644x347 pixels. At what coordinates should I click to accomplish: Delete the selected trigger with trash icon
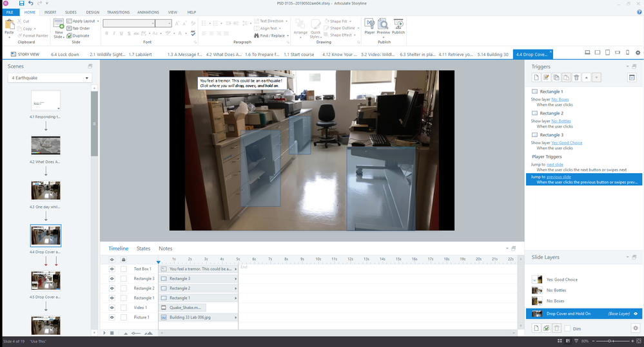point(576,78)
